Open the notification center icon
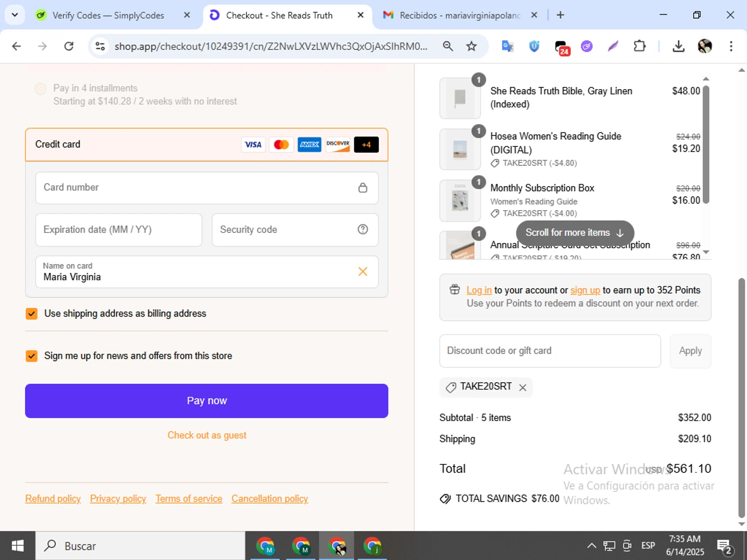This screenshot has width=747, height=560. pos(724,547)
